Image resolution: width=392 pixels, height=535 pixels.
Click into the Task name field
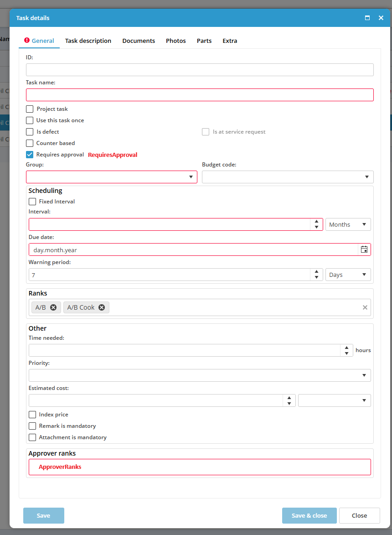point(200,95)
